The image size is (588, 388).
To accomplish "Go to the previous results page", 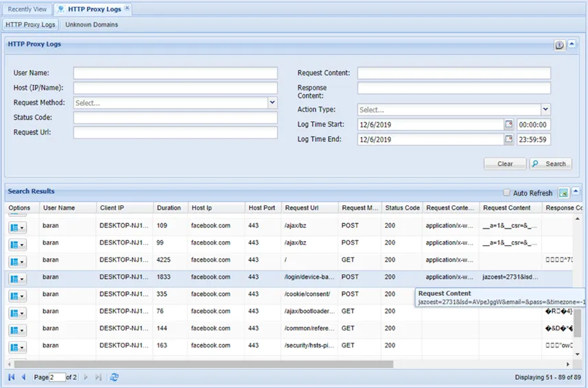I will [x=24, y=377].
